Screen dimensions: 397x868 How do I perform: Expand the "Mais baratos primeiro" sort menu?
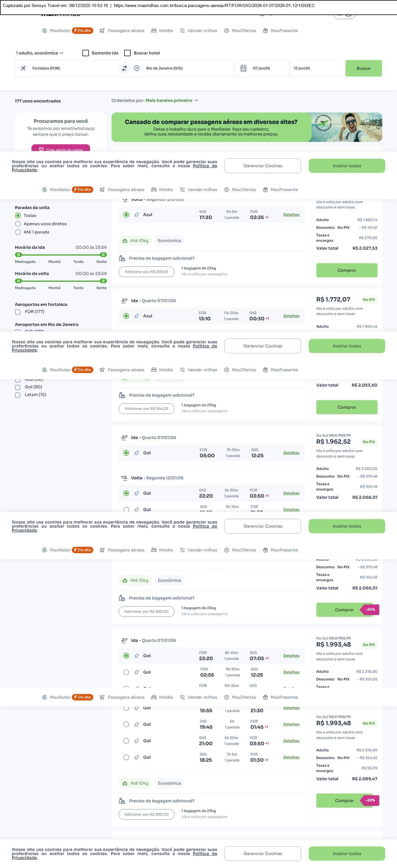(172, 100)
